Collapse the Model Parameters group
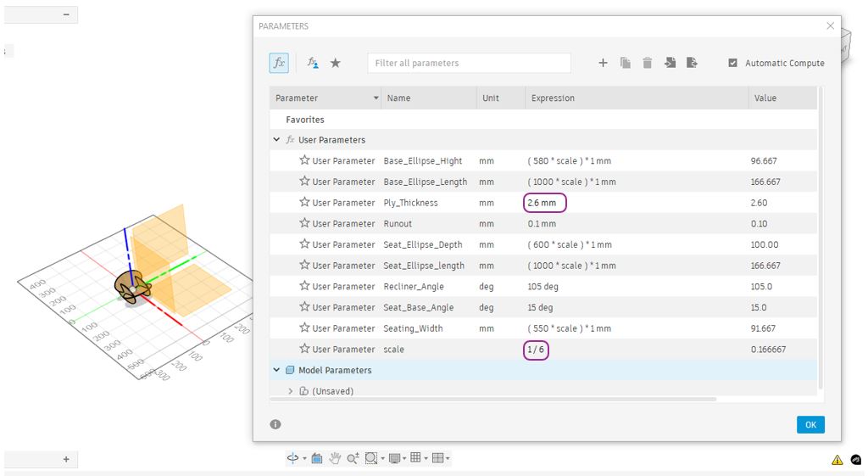 click(x=277, y=370)
